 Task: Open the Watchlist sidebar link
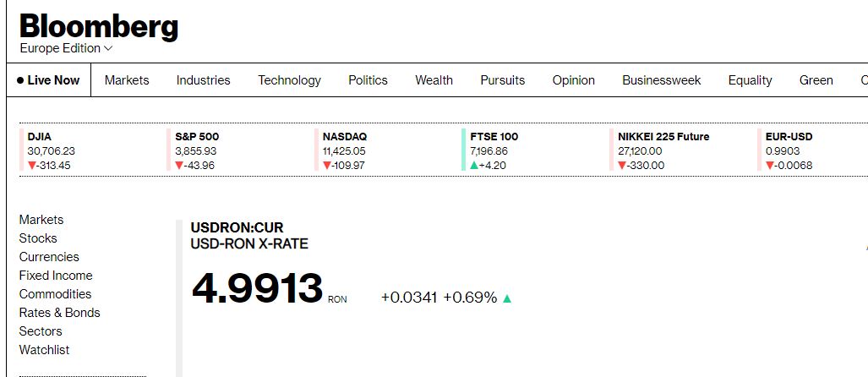tap(44, 350)
